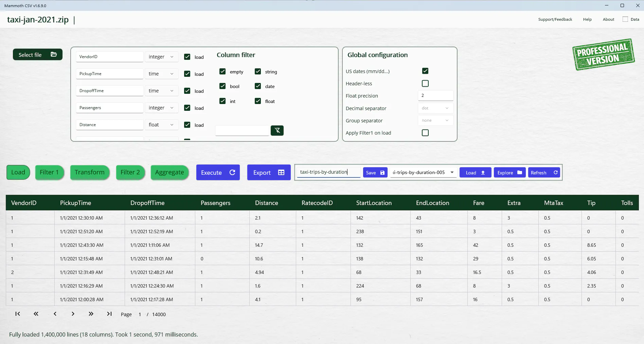The height and width of the screenshot is (344, 644).
Task: Open Group separator dropdown
Action: click(435, 120)
